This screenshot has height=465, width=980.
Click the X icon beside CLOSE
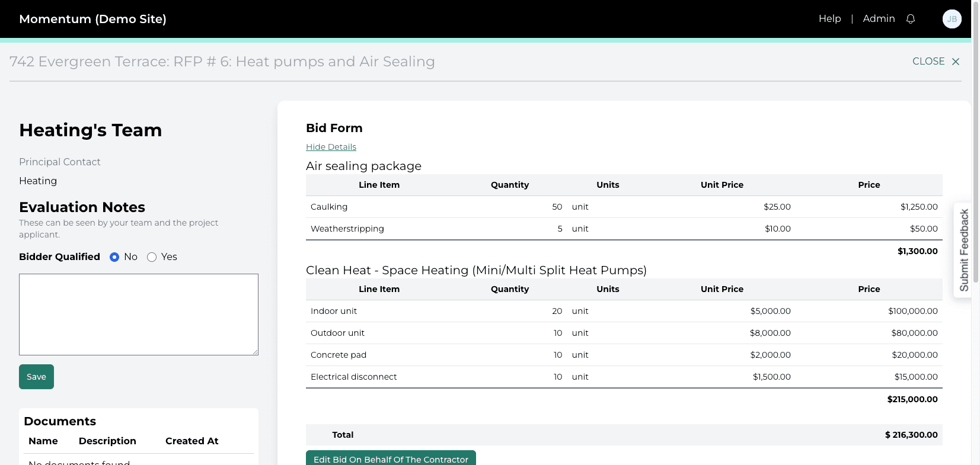point(956,62)
